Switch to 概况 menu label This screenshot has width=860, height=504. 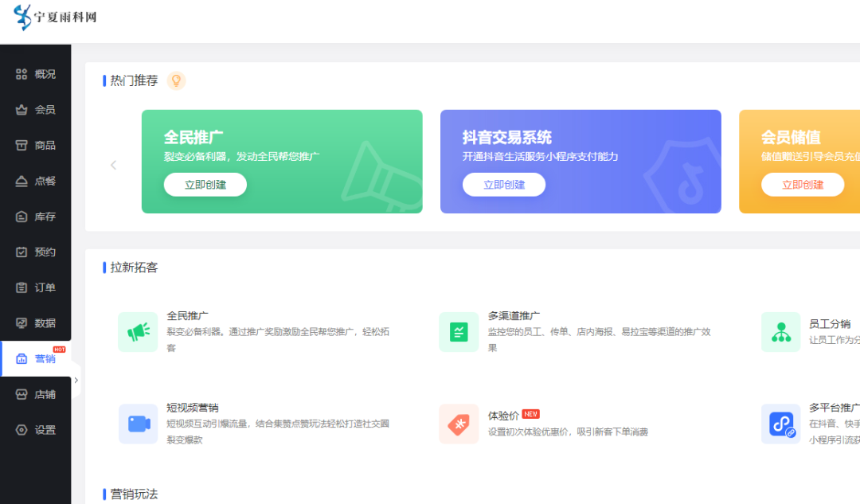45,74
